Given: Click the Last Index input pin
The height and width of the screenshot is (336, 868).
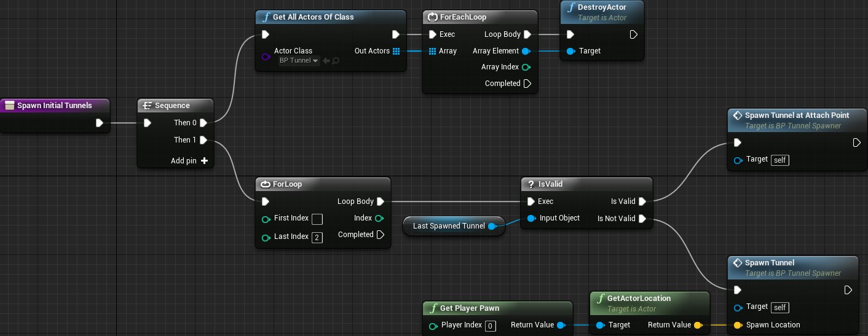Looking at the screenshot, I should coord(266,238).
